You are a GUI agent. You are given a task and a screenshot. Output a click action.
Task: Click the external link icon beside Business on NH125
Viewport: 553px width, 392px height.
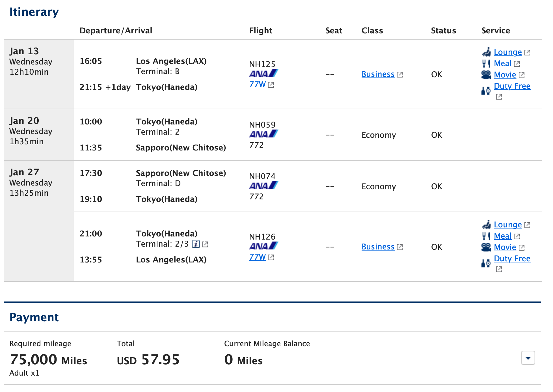(x=400, y=74)
